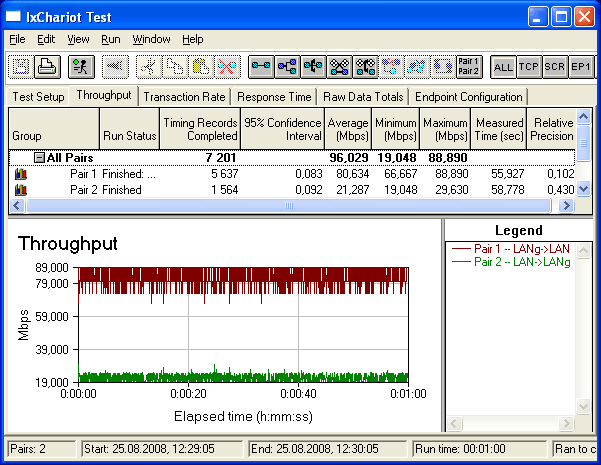Screen dimensions: 601x465
Task: Open the Raw Data Totals tab
Action: pos(363,97)
